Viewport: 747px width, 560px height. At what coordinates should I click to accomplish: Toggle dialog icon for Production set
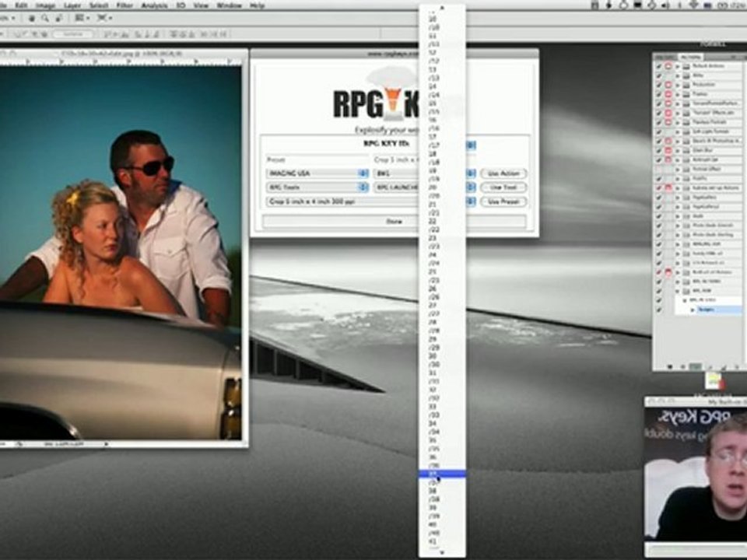point(668,85)
